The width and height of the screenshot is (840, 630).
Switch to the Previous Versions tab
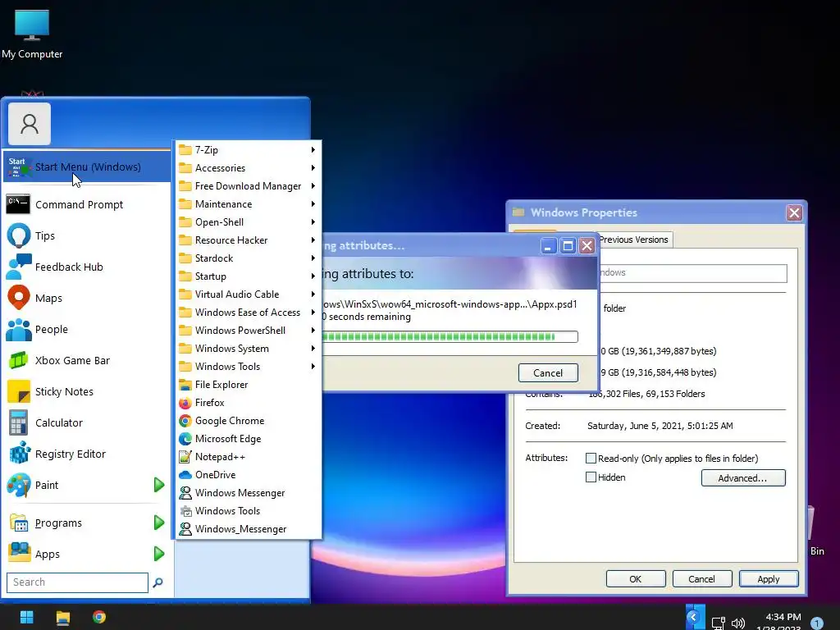(x=634, y=240)
